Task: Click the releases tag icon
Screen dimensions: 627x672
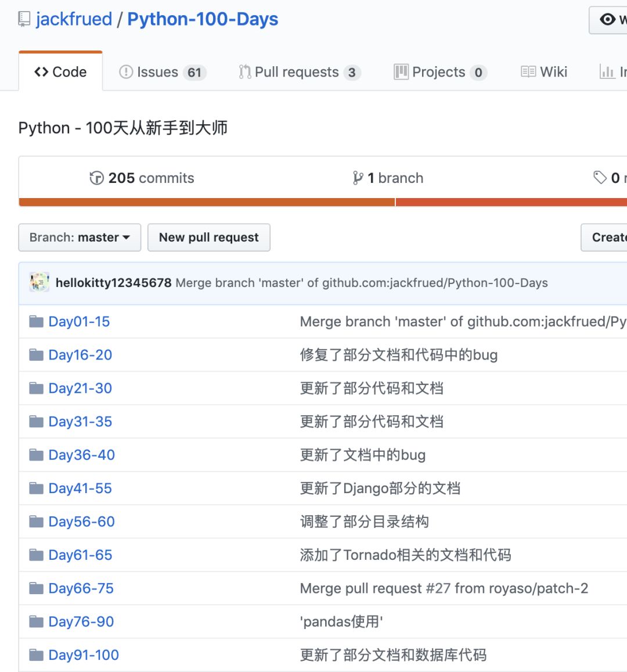Action: [600, 177]
